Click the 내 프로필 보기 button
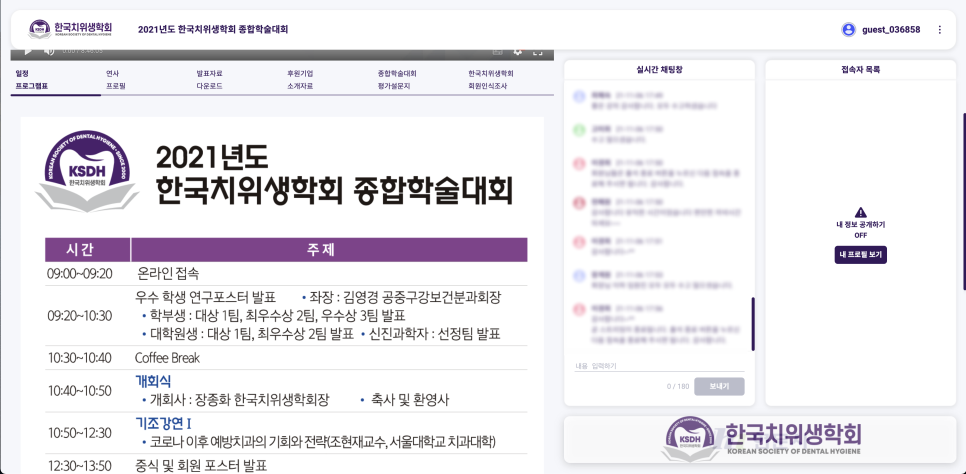Image resolution: width=966 pixels, height=474 pixels. 861,255
